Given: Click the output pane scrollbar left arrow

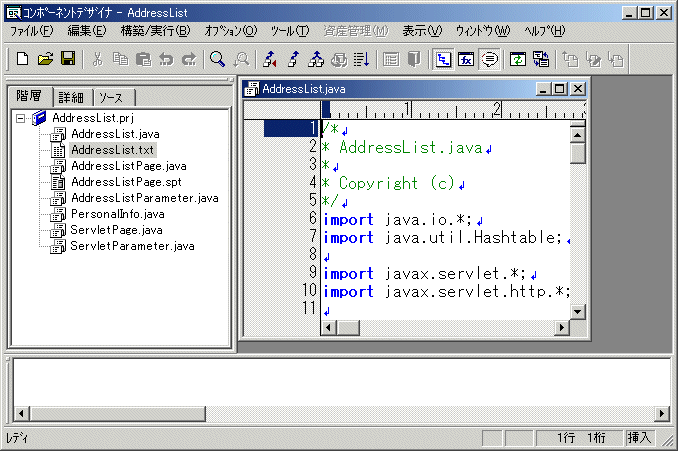Looking at the screenshot, I should 21,414.
